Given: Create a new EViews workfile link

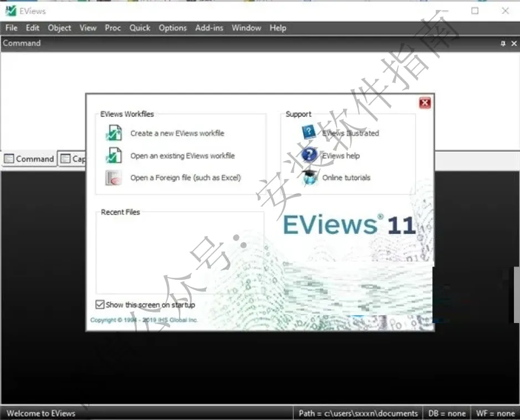Looking at the screenshot, I should point(177,134).
